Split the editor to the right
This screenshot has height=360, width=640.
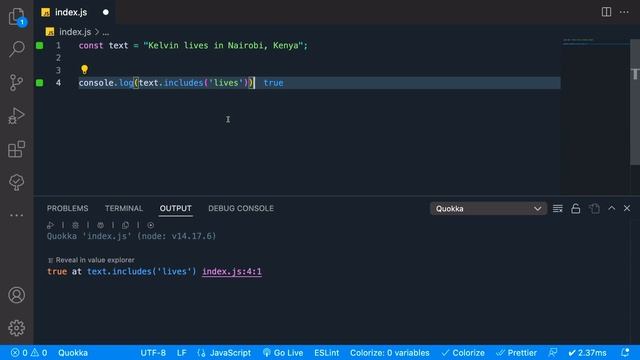[607, 12]
